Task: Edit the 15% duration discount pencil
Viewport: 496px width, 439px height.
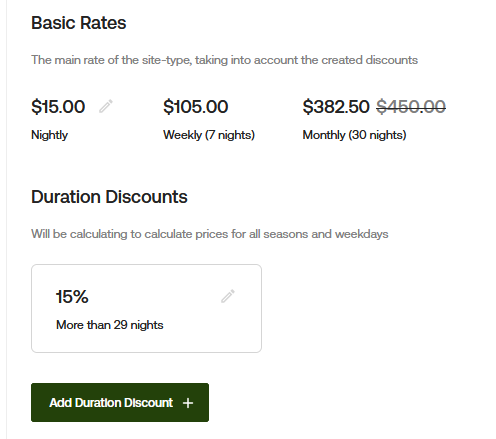Action: [x=228, y=296]
